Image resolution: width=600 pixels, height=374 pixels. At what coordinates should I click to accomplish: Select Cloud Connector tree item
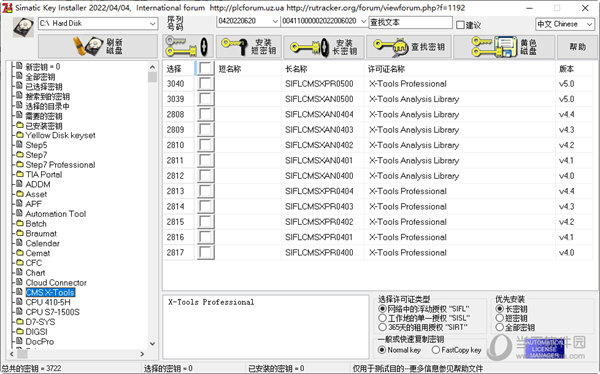pyautogui.click(x=56, y=283)
